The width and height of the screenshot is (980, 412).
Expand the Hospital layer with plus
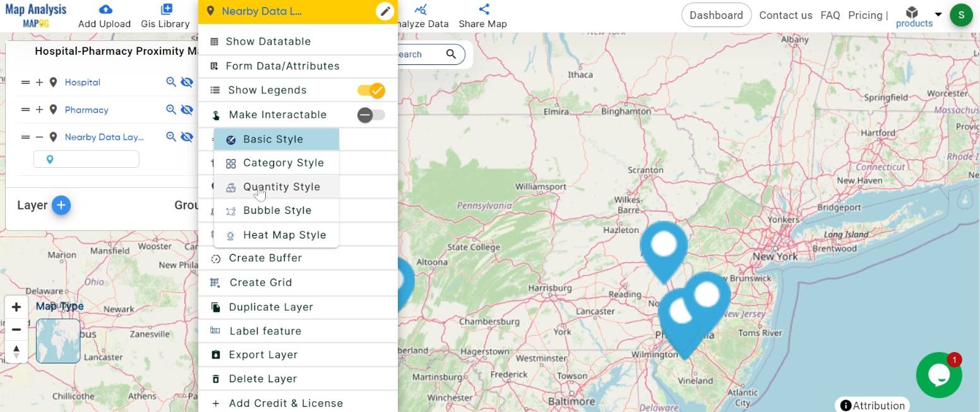[39, 82]
